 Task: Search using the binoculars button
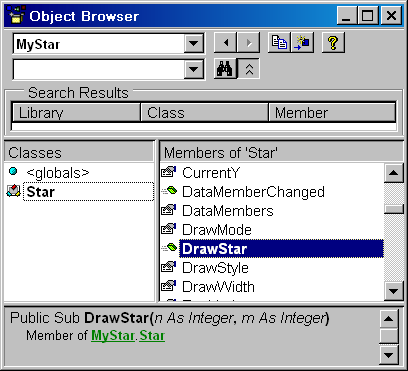click(x=225, y=69)
